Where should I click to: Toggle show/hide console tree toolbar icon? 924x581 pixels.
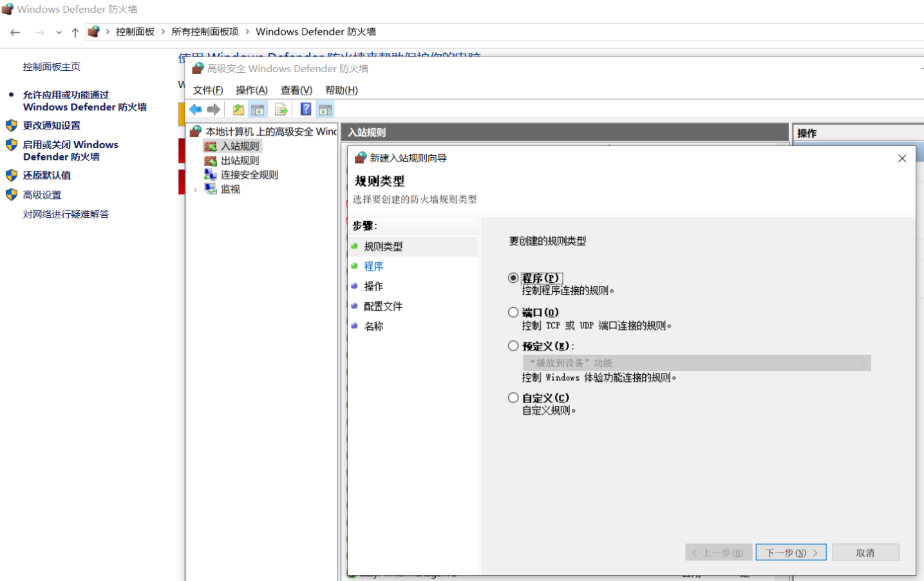tap(258, 110)
